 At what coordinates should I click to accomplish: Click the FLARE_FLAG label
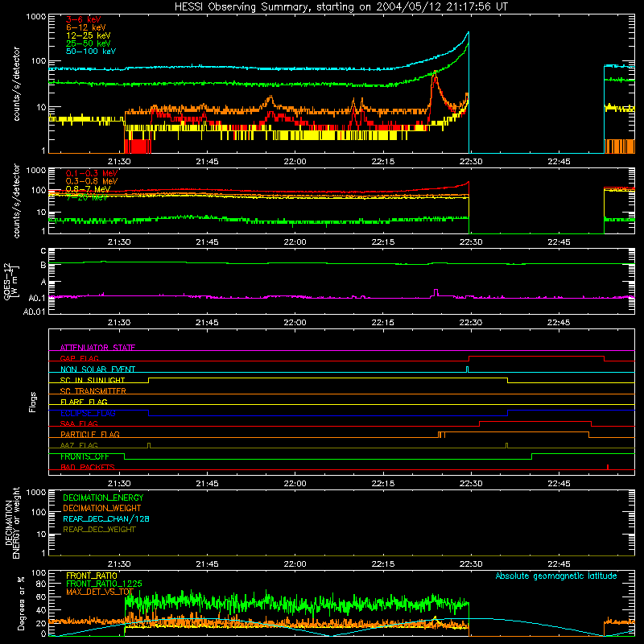coord(84,402)
